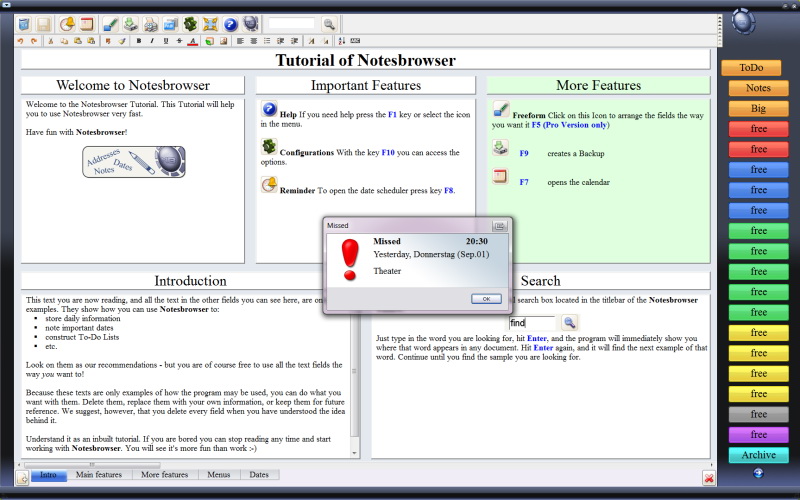The height and width of the screenshot is (500, 800).
Task: Switch to the Main features tab
Action: click(99, 475)
